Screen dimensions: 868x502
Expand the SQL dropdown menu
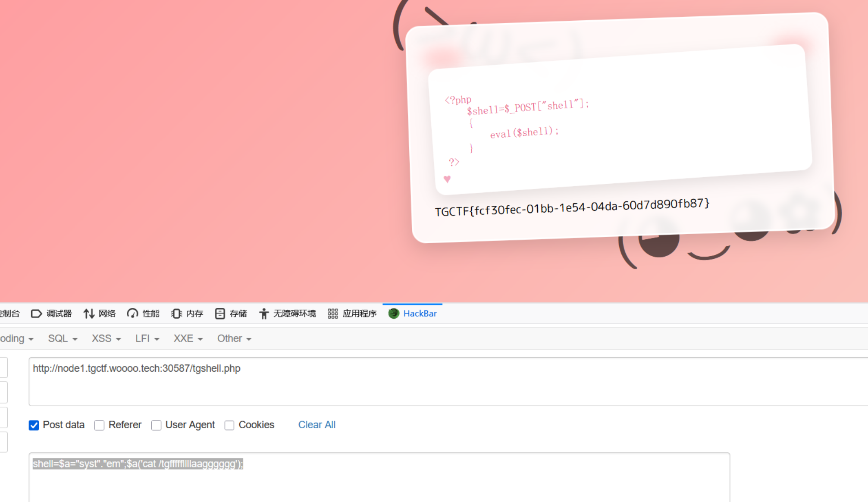pos(63,339)
